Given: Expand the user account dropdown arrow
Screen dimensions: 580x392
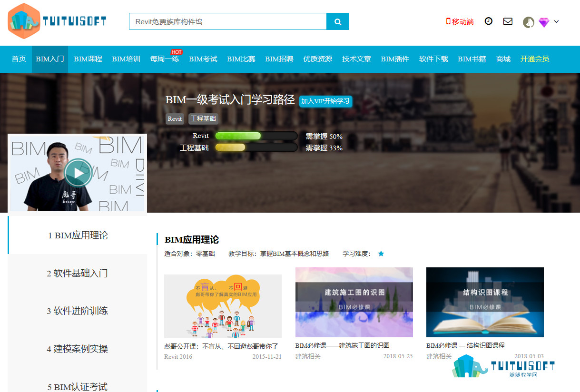Looking at the screenshot, I should pos(556,21).
